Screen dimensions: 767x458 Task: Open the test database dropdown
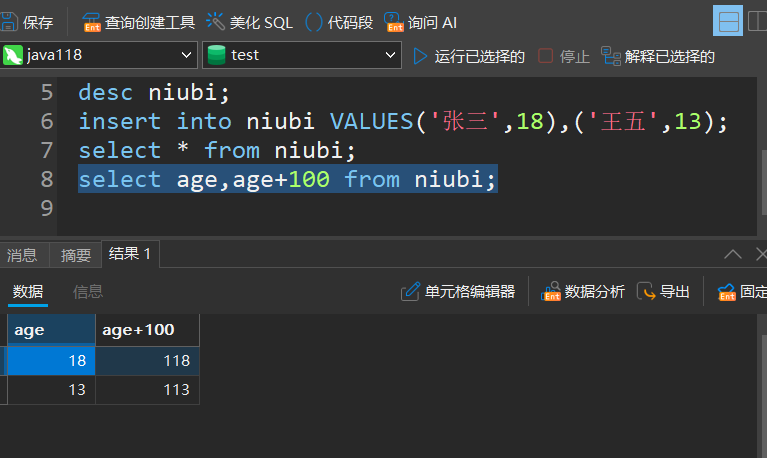302,55
